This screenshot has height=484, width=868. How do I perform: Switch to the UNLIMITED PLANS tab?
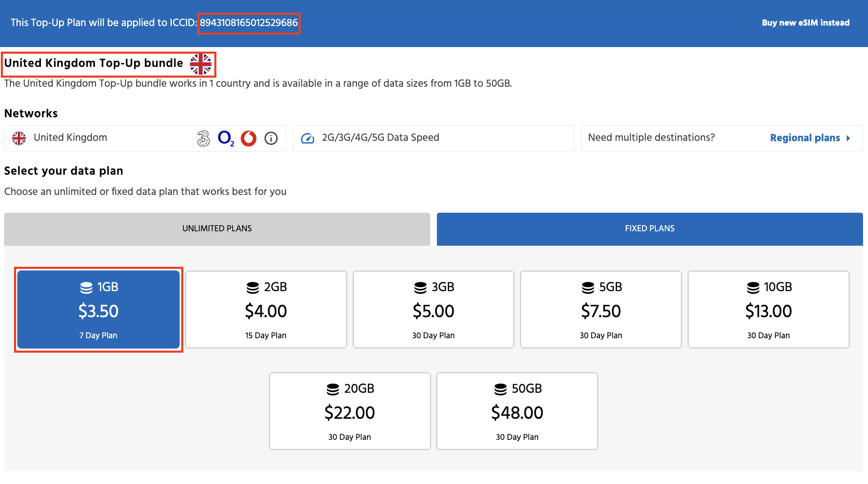[217, 229]
